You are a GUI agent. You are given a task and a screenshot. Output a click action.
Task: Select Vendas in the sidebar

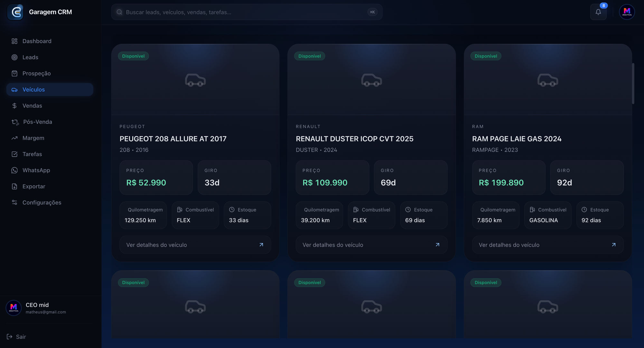pos(50,106)
